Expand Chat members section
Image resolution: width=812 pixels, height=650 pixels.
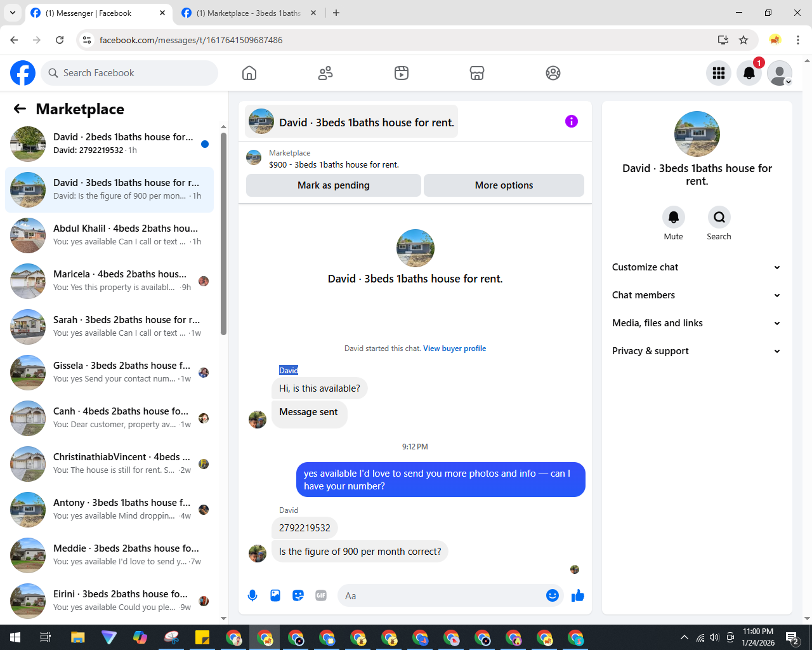tap(697, 295)
